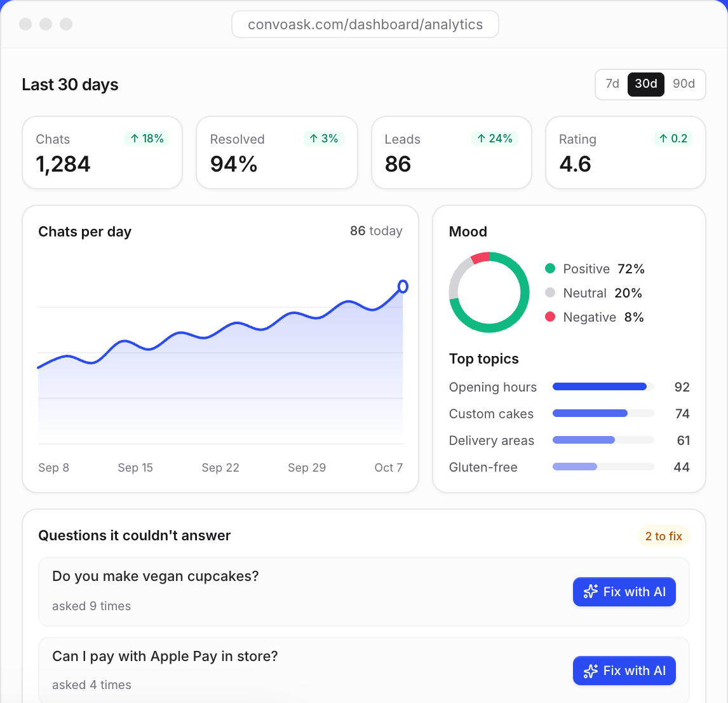Switch to the 90d time range
This screenshot has width=728, height=703.
pyautogui.click(x=684, y=84)
